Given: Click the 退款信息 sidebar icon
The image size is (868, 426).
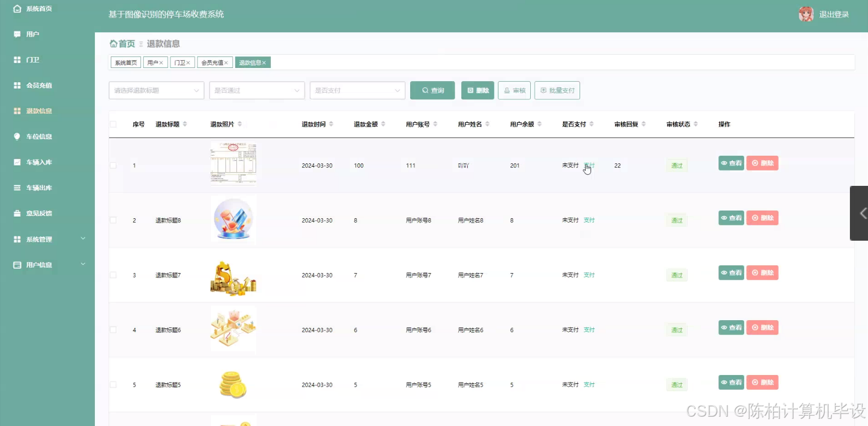Looking at the screenshot, I should click(x=17, y=111).
